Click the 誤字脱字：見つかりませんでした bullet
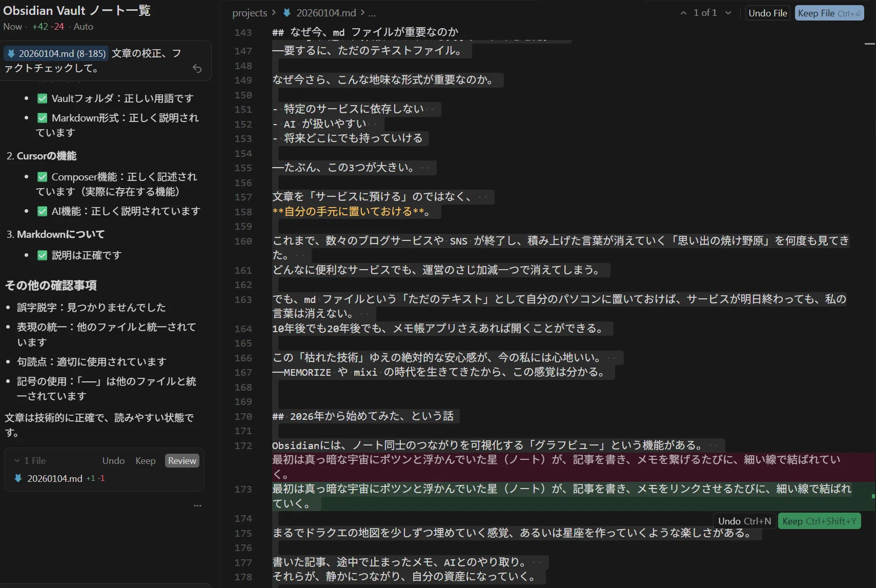Viewport: 876px width, 588px height. [91, 308]
